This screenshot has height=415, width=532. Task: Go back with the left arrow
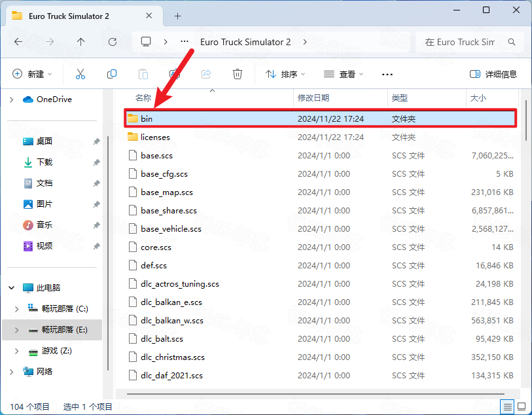click(18, 42)
